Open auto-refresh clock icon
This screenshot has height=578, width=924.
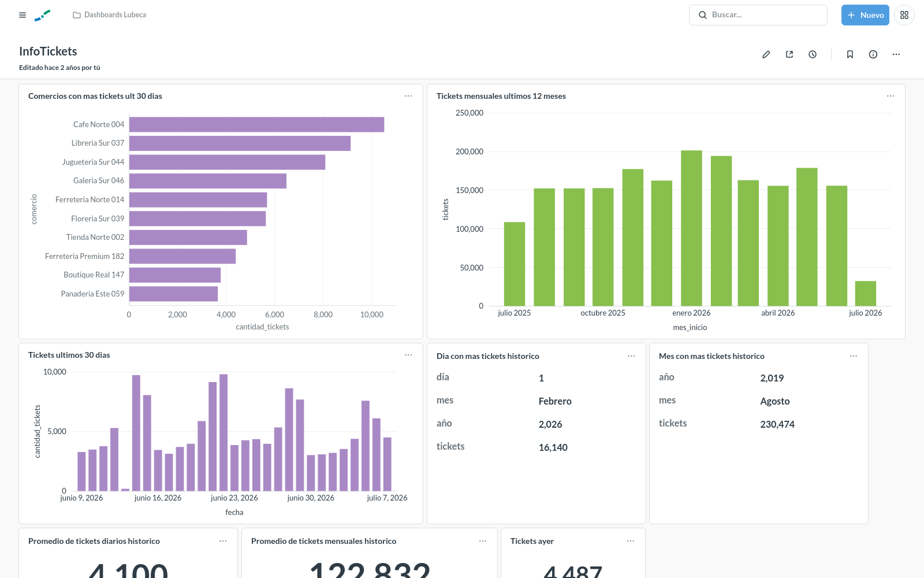pos(813,54)
